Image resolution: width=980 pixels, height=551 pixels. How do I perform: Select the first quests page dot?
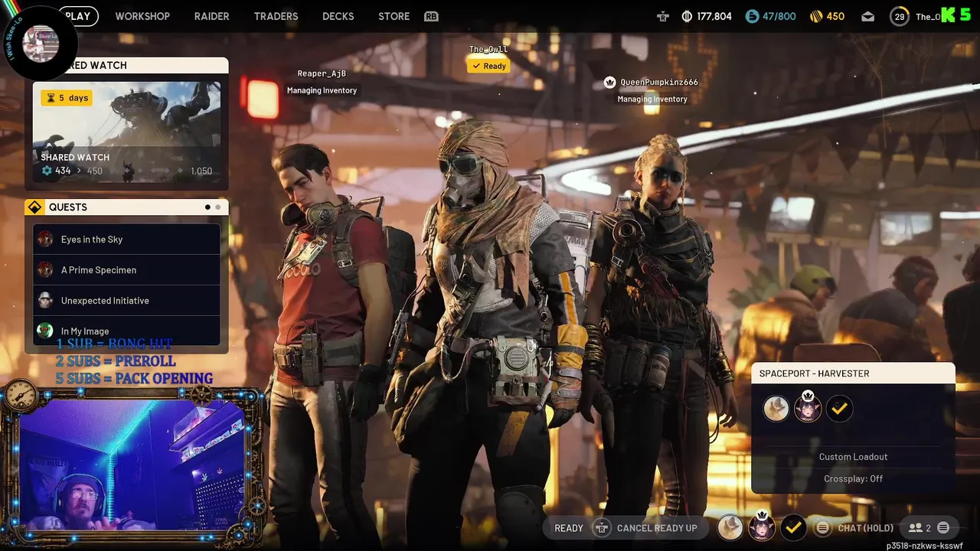207,207
